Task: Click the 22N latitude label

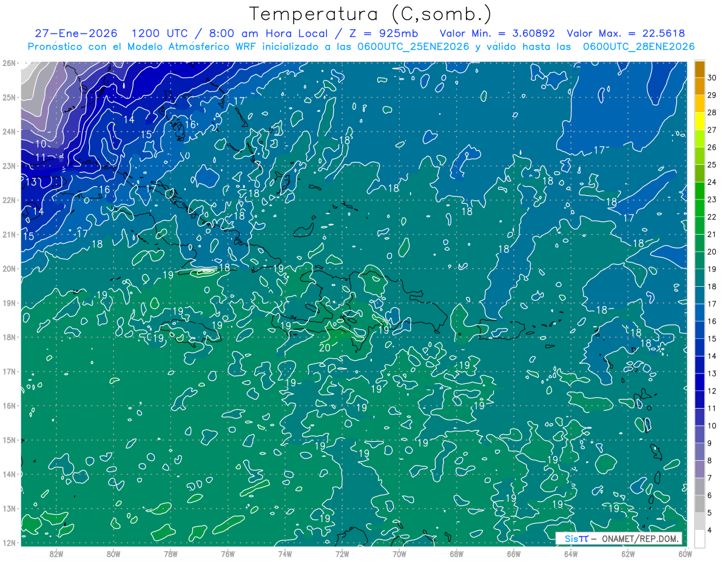Action: tap(9, 199)
